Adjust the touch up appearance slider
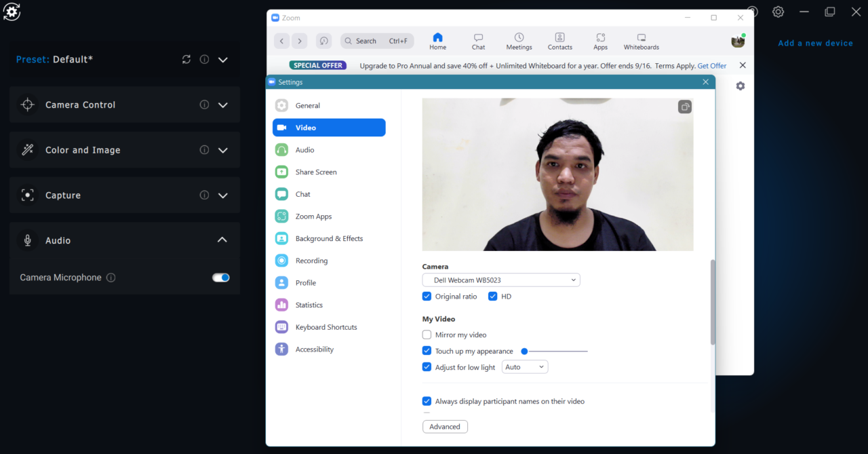 (525, 352)
